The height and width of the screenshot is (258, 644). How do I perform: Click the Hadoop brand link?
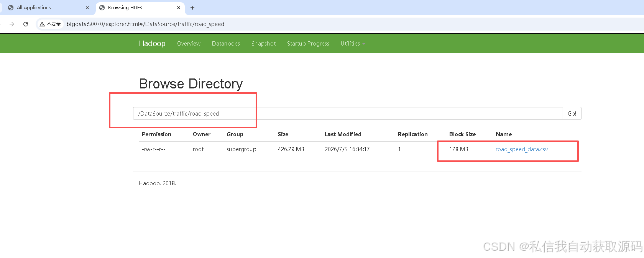[152, 44]
